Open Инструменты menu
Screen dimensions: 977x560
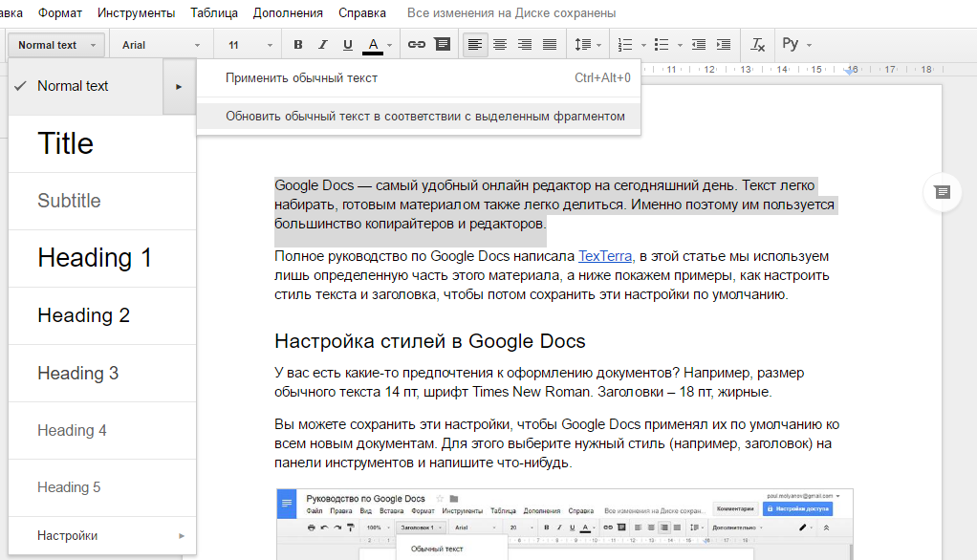[136, 12]
